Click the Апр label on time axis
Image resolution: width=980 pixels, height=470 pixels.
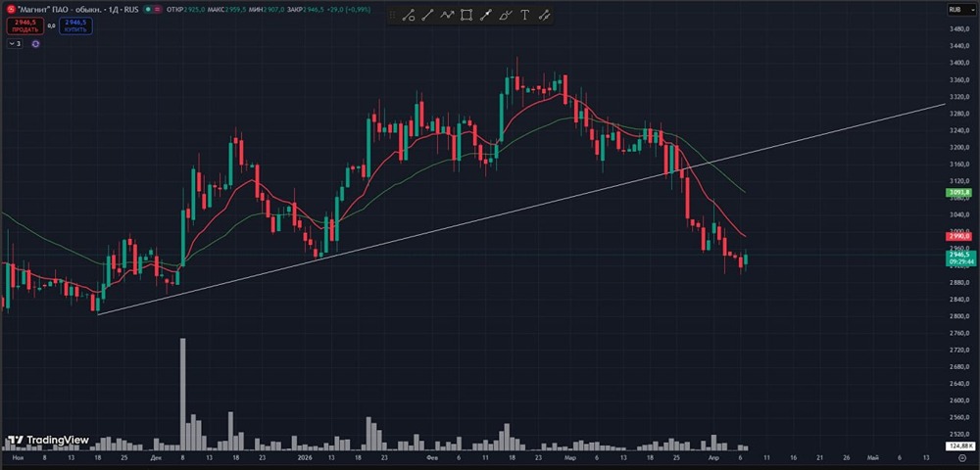point(713,458)
